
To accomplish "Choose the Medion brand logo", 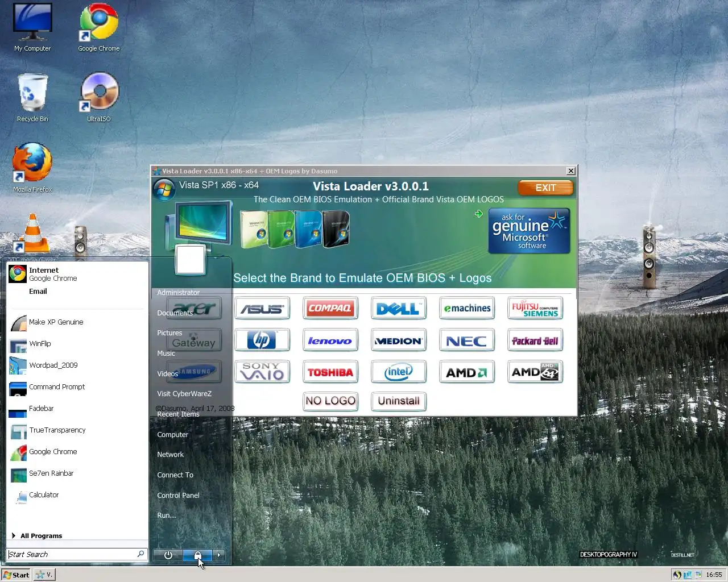I will coord(398,340).
